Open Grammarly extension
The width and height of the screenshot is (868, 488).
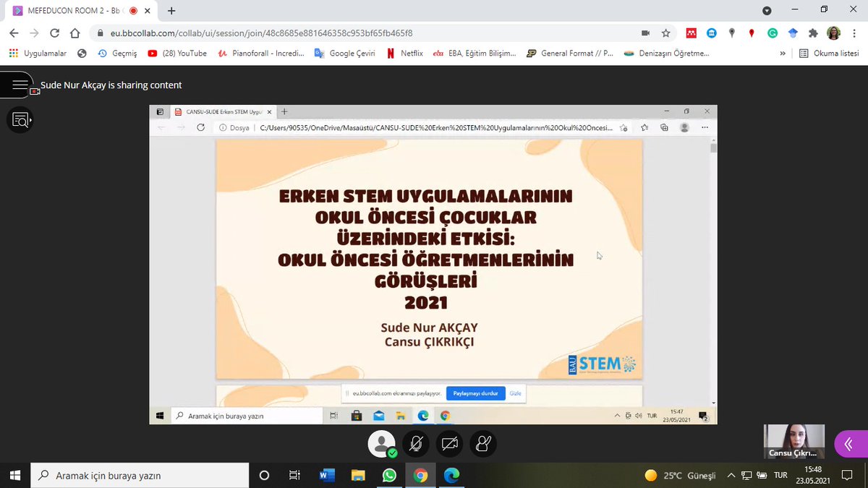pos(773,33)
